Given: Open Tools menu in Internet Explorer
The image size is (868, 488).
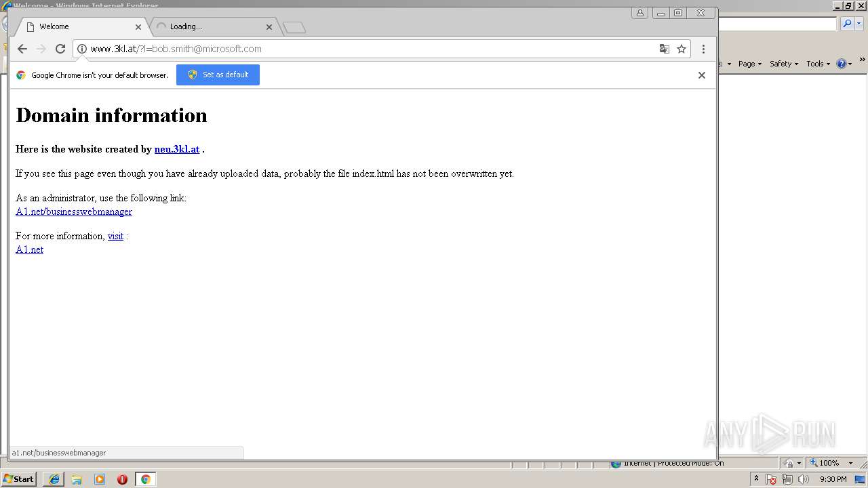Looking at the screenshot, I should click(818, 64).
